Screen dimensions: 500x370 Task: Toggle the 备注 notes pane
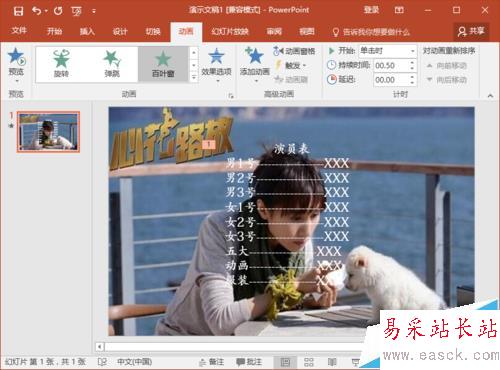212,362
